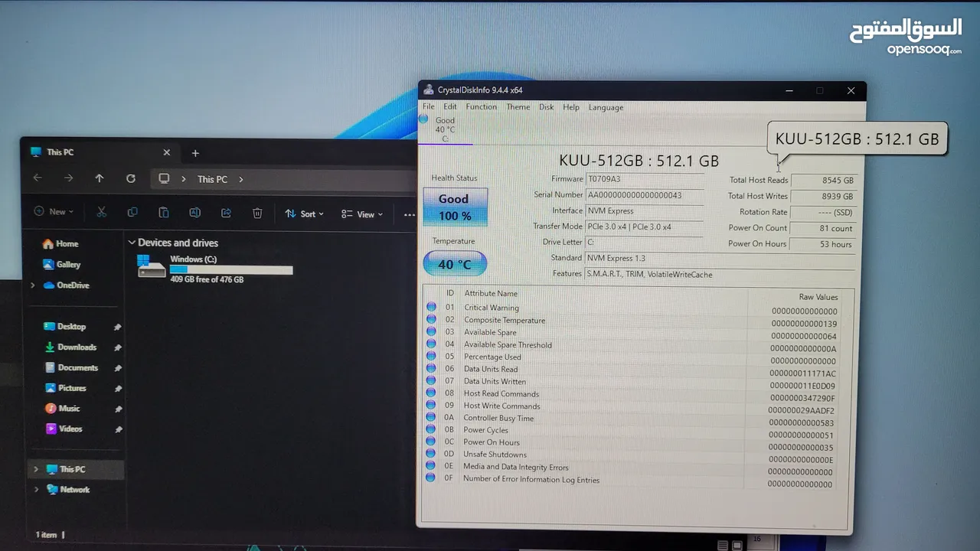Collapse the Devices and drives group

tap(132, 243)
